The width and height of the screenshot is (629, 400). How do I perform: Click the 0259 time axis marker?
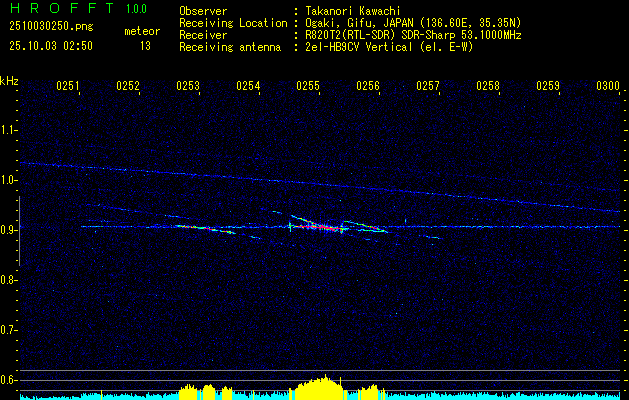[548, 86]
